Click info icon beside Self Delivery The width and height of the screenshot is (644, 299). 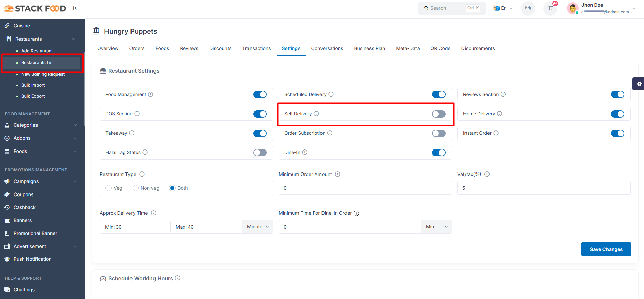point(316,114)
